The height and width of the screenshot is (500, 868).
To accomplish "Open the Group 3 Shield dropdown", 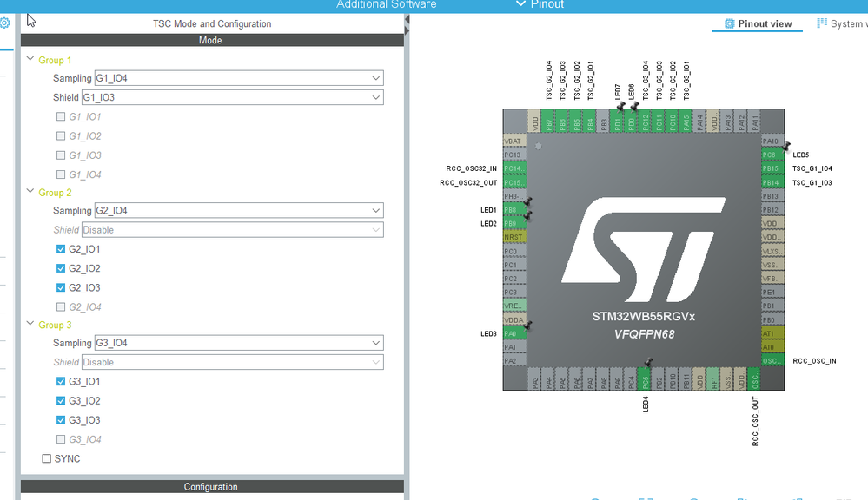I will point(233,362).
